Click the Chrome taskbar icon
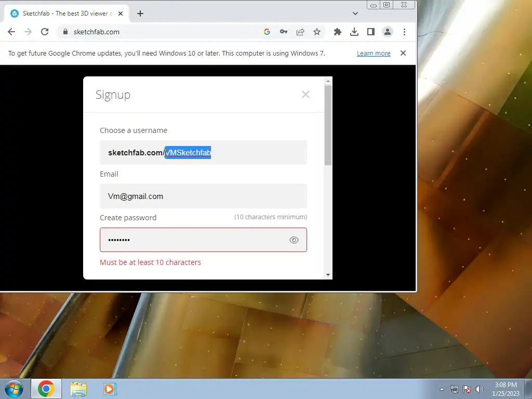Screen dimensions: 532x399 [x=46, y=389]
